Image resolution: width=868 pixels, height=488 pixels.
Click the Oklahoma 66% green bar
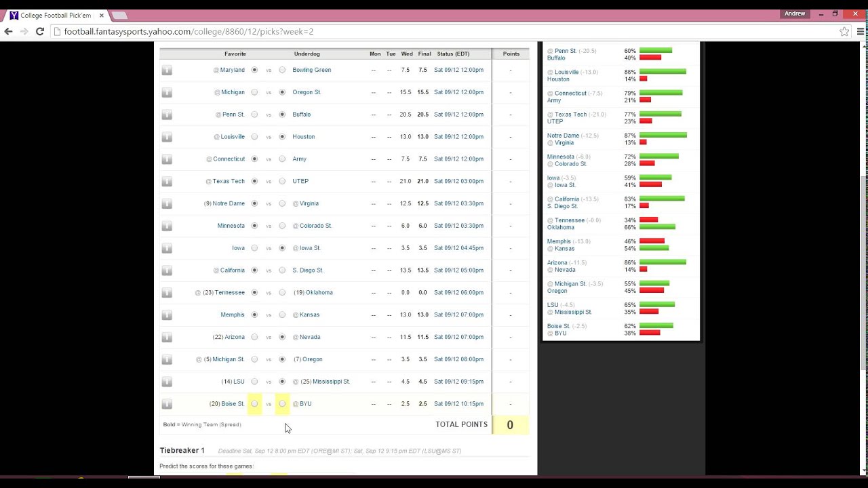pos(657,227)
